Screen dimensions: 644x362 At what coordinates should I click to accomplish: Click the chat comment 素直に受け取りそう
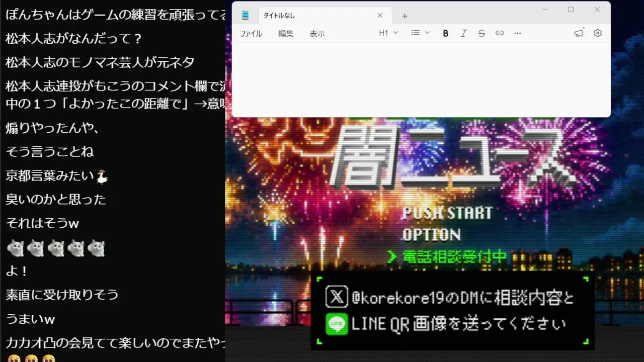(x=62, y=295)
